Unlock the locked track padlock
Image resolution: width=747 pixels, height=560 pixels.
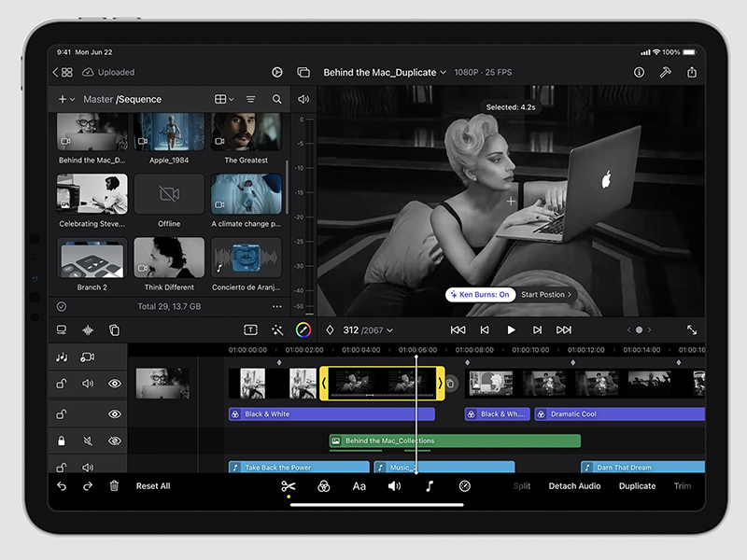click(62, 441)
